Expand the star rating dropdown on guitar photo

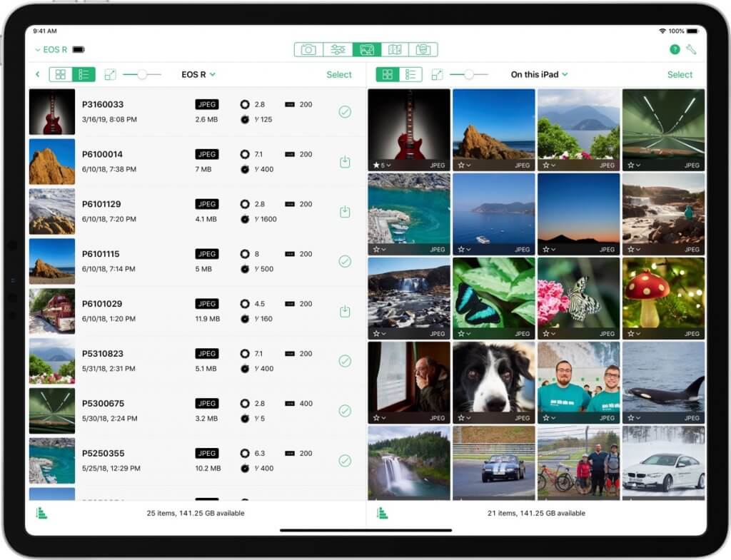(x=380, y=165)
